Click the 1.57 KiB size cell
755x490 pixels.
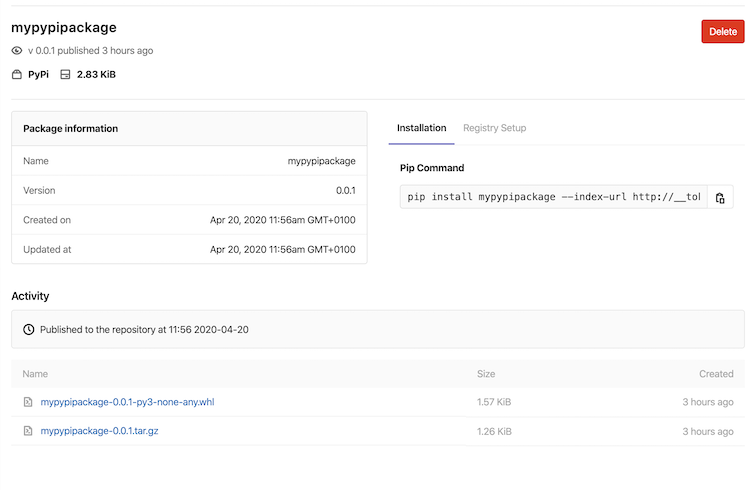pyautogui.click(x=494, y=402)
